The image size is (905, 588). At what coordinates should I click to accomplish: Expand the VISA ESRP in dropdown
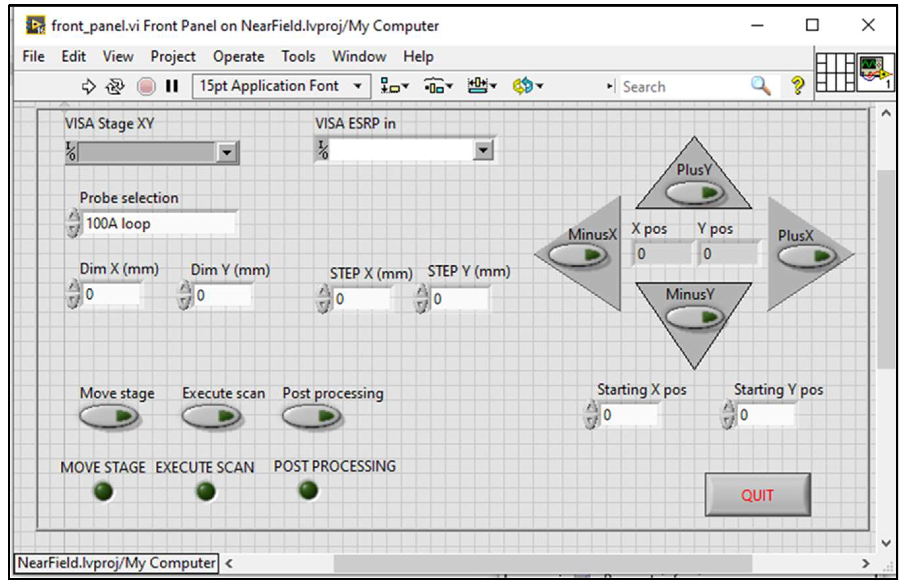pos(483,150)
